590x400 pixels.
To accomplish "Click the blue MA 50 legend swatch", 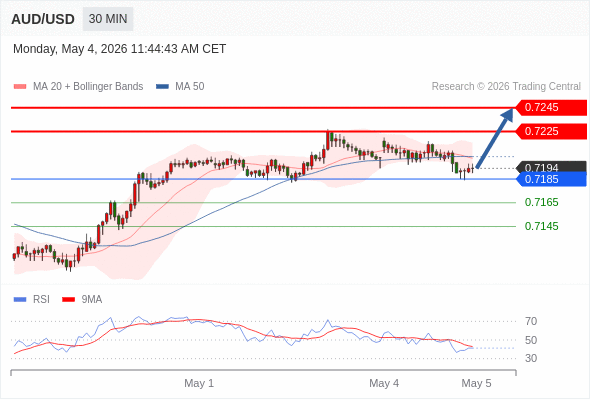I will [x=162, y=87].
